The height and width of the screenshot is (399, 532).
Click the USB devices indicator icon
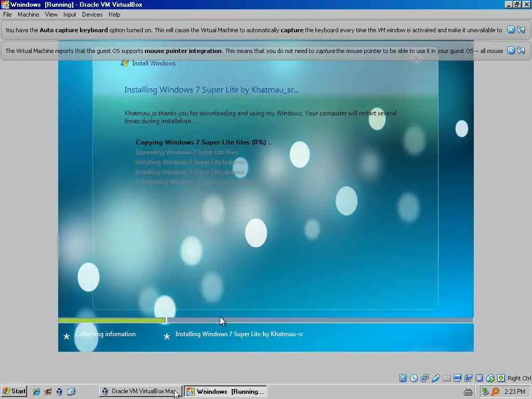pos(436,378)
